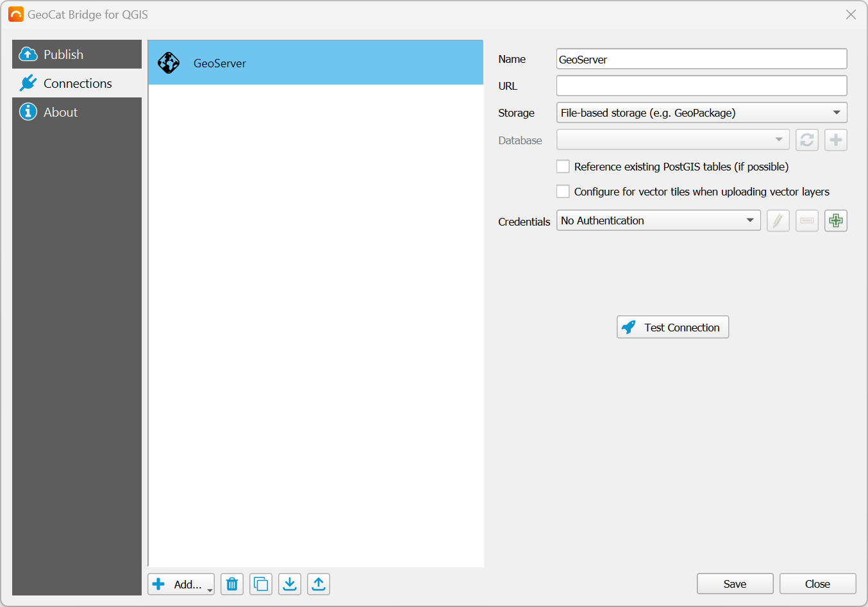Image resolution: width=868 pixels, height=607 pixels.
Task: Enable Reference existing PostGIS tables checkbox
Action: [563, 167]
